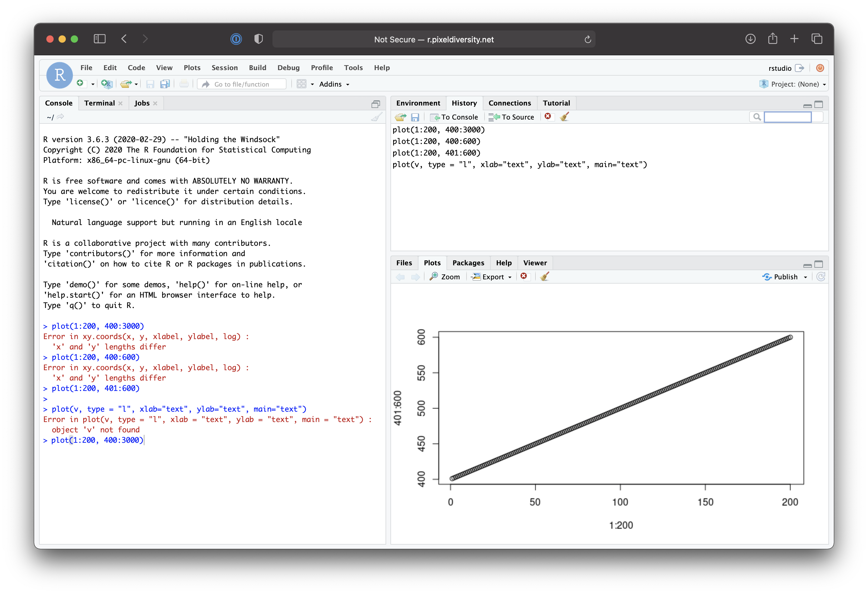Clear console with broom icon
Image resolution: width=868 pixels, height=594 pixels.
click(x=376, y=117)
